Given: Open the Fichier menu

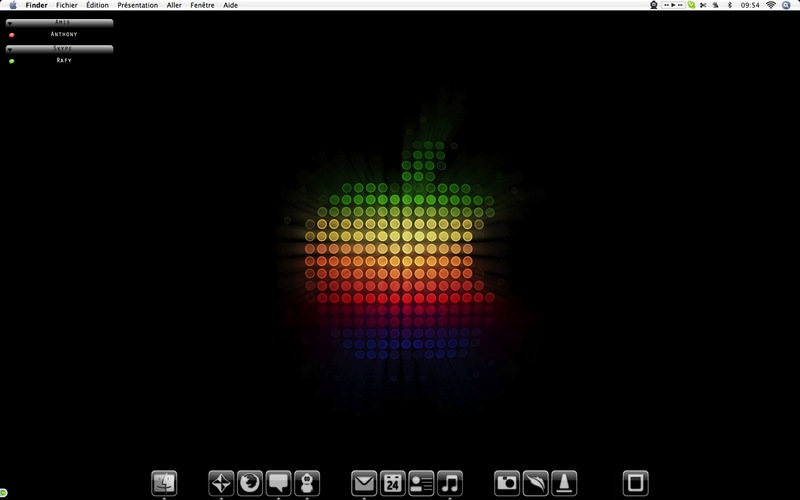Looking at the screenshot, I should 67,5.
